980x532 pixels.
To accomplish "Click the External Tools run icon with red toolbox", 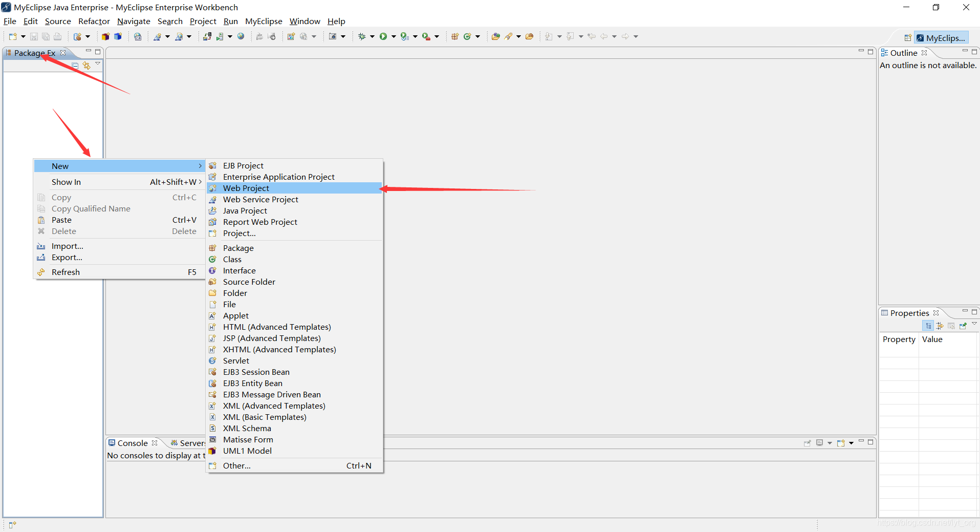I will click(426, 36).
